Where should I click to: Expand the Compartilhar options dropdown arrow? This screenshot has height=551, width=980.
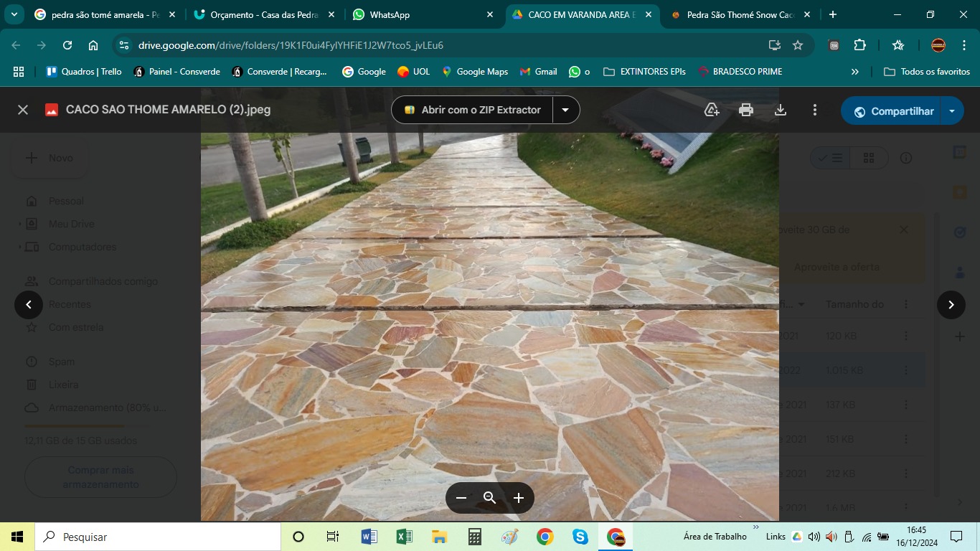pyautogui.click(x=952, y=111)
